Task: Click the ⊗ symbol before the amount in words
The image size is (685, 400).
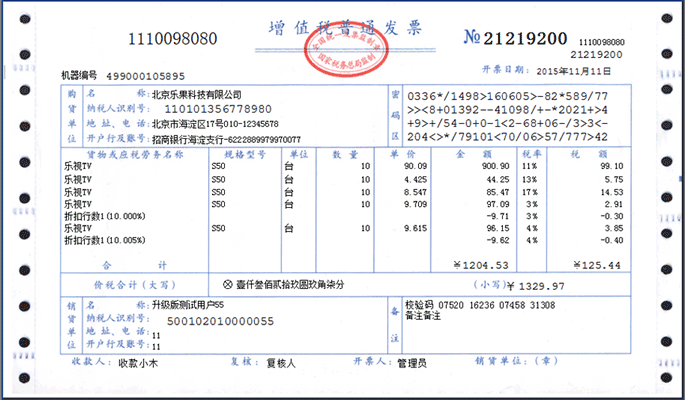Action: point(227,285)
